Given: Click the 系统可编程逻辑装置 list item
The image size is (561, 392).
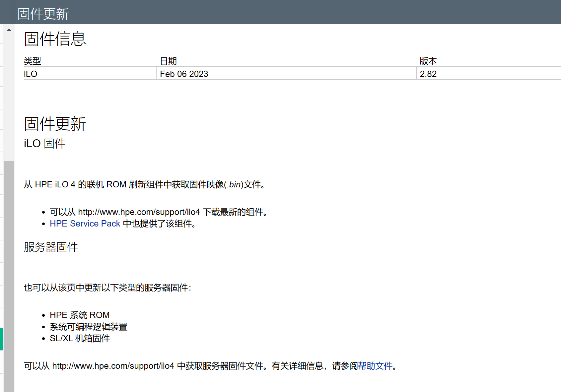Looking at the screenshot, I should pos(88,327).
